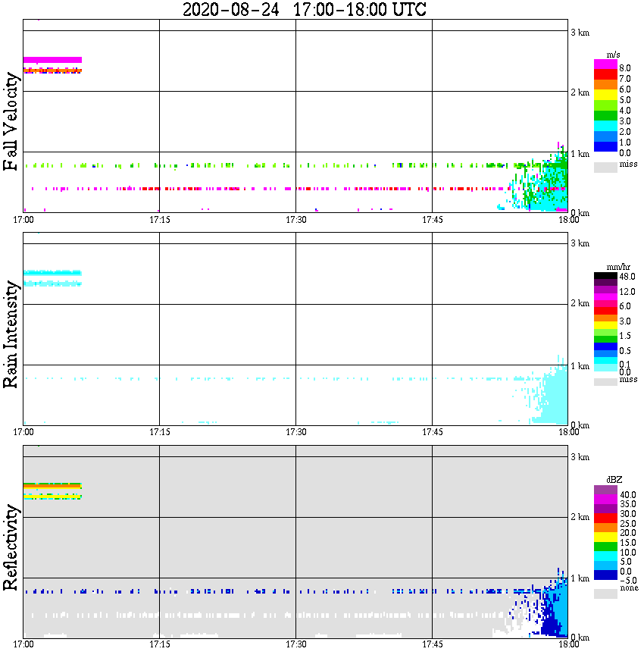644x658 pixels.
Task: Click the 2 km label of Fall Velocity panel
Action: point(580,92)
